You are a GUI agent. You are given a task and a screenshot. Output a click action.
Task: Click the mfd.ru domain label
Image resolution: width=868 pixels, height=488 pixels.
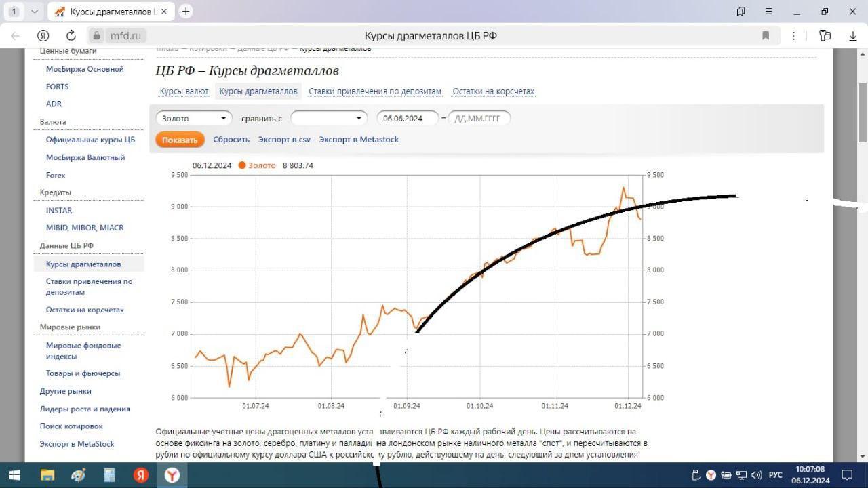[x=125, y=36]
